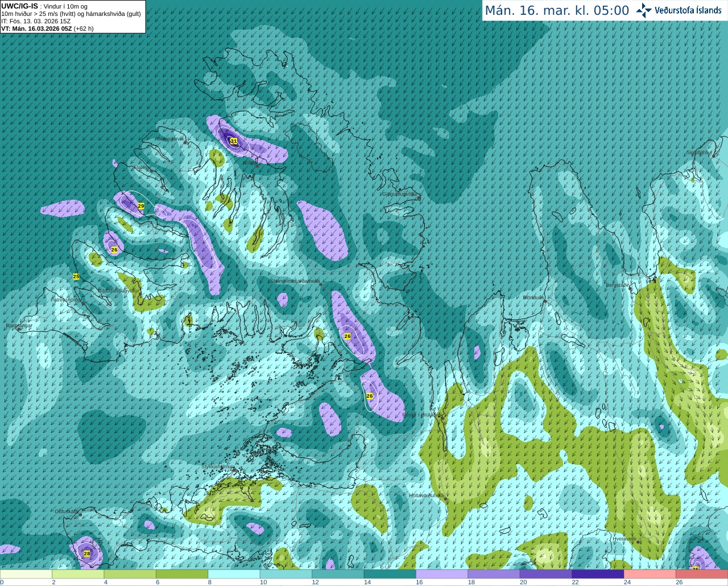The height and width of the screenshot is (586, 728).
Task: Click the 16–18 light lavender legend swatch
Action: (442, 574)
